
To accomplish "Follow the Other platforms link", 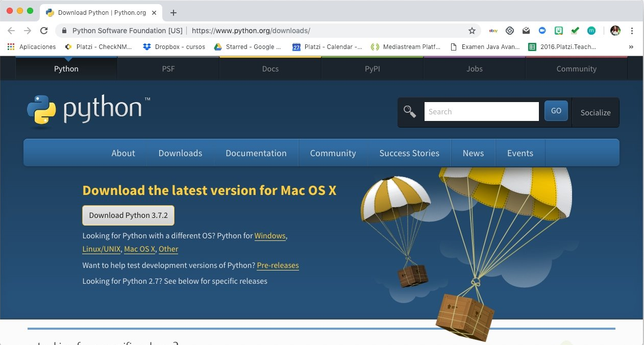I will [168, 249].
